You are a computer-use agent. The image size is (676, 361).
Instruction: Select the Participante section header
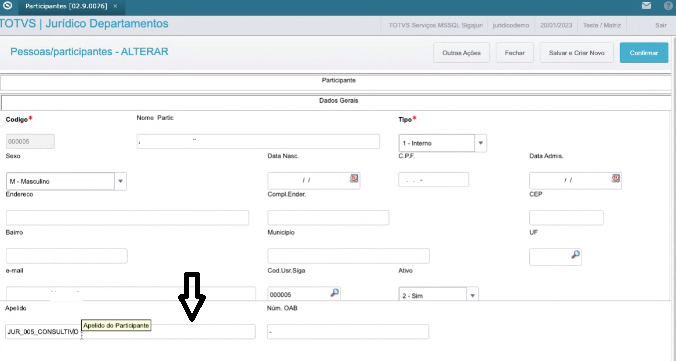[x=336, y=81]
